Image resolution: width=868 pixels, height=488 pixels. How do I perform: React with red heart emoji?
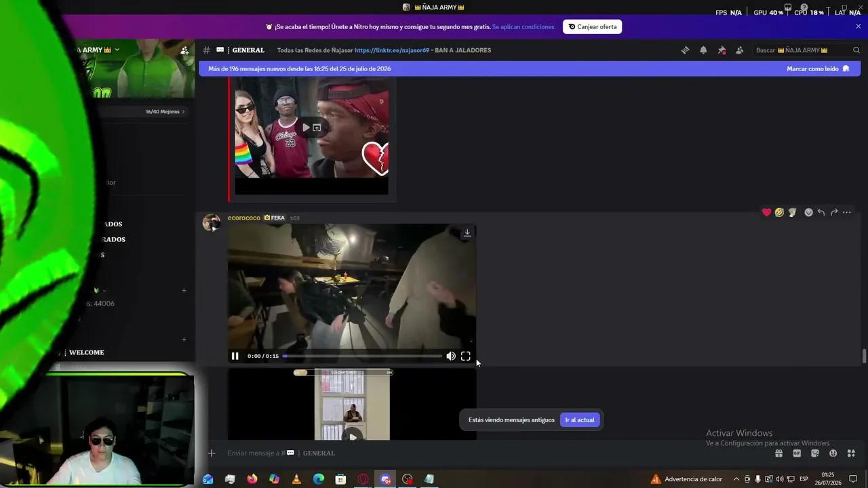coord(766,212)
